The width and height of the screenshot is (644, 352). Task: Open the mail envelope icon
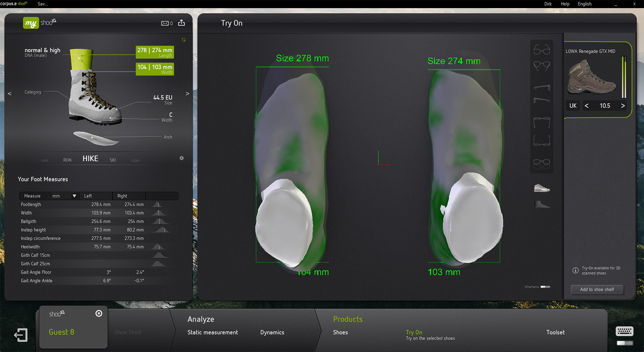165,23
